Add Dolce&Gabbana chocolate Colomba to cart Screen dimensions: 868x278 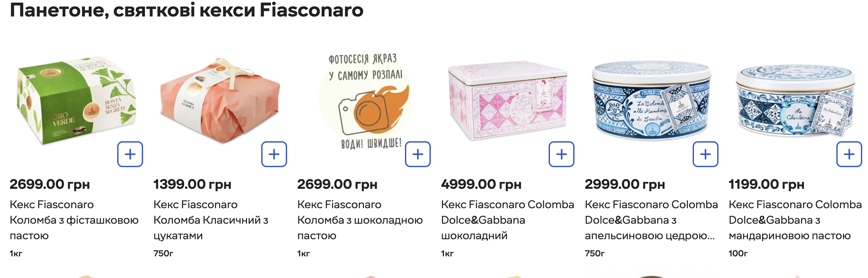[x=561, y=154]
